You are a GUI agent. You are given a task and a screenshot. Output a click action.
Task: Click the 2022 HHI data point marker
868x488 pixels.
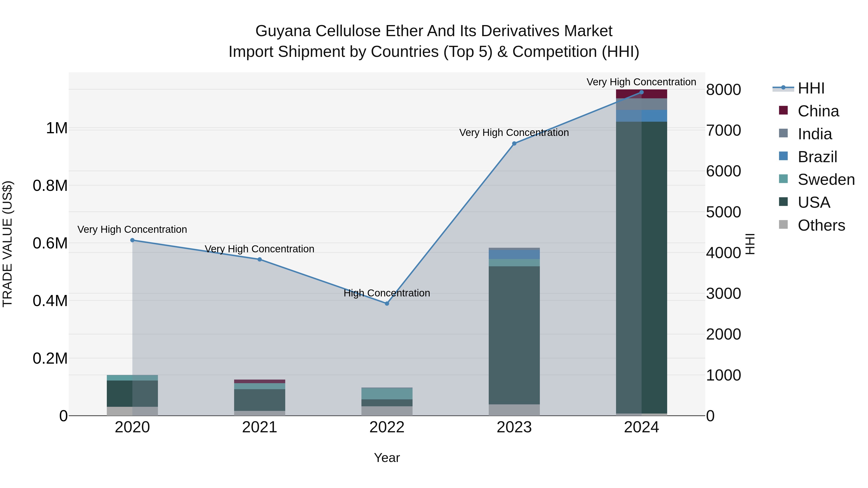pyautogui.click(x=387, y=303)
